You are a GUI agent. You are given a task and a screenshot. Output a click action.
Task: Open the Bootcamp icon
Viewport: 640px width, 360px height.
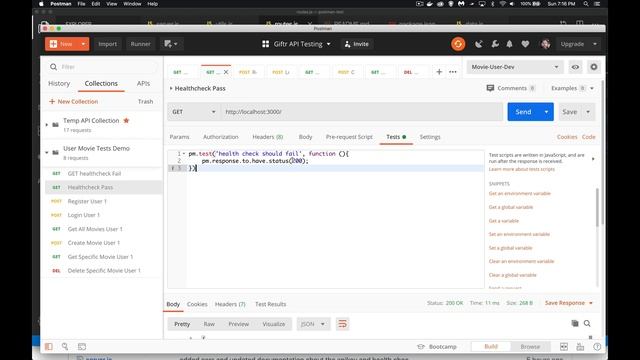coord(421,347)
